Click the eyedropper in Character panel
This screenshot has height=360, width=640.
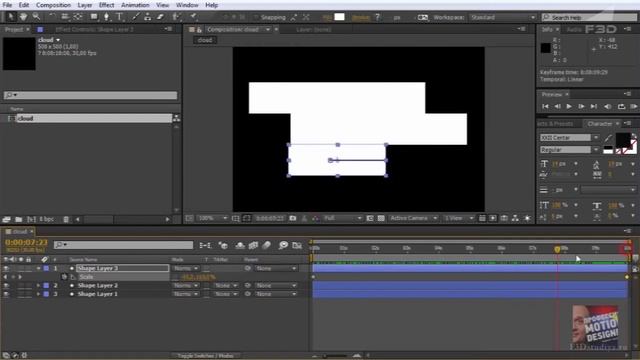coord(608,138)
